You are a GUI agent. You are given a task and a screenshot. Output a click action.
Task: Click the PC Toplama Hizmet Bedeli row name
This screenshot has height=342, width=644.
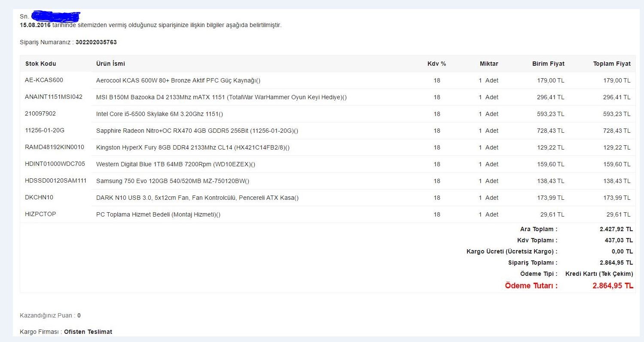point(158,214)
